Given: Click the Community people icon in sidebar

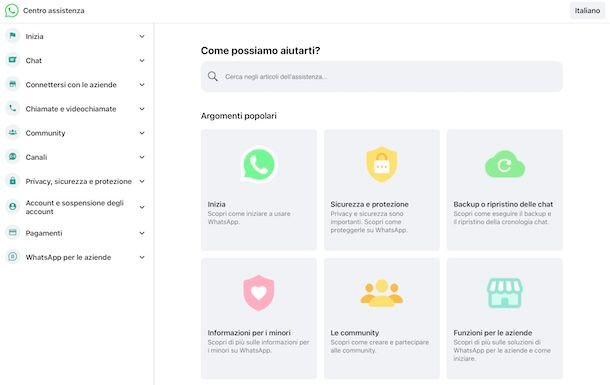Looking at the screenshot, I should point(12,133).
